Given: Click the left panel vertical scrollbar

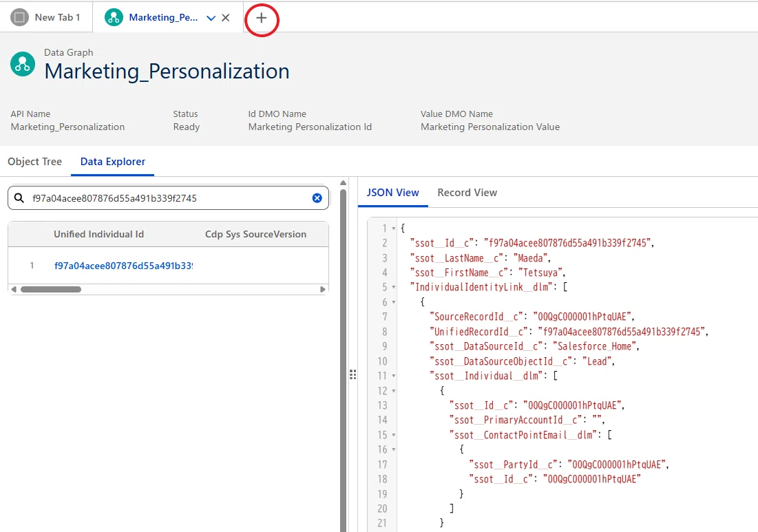Looking at the screenshot, I should pyautogui.click(x=344, y=360).
